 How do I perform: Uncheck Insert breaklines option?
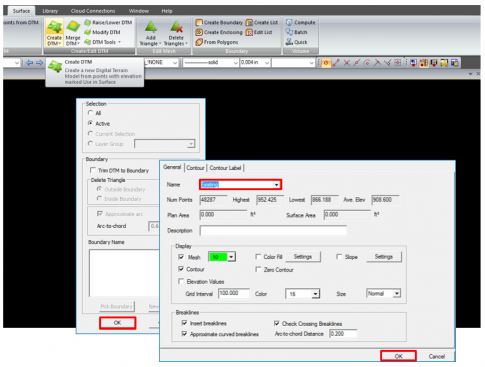pos(184,323)
